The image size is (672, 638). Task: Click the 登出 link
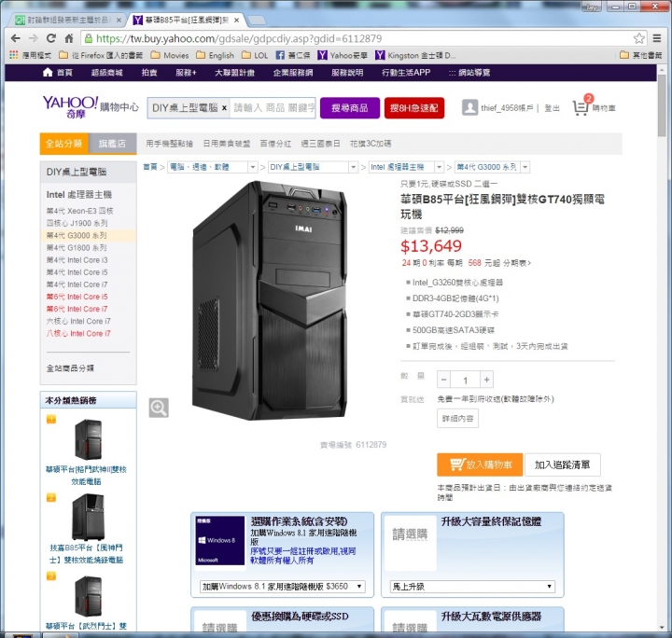(x=552, y=108)
